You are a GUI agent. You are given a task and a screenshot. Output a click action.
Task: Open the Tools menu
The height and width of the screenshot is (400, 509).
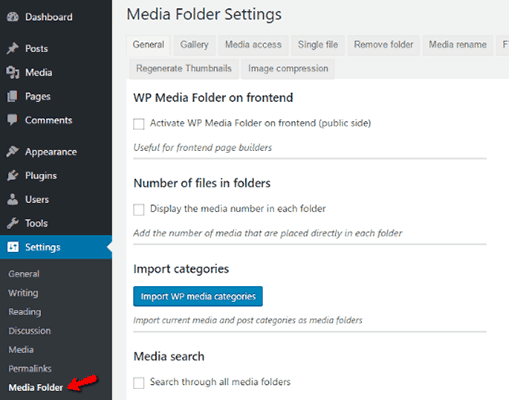click(36, 223)
